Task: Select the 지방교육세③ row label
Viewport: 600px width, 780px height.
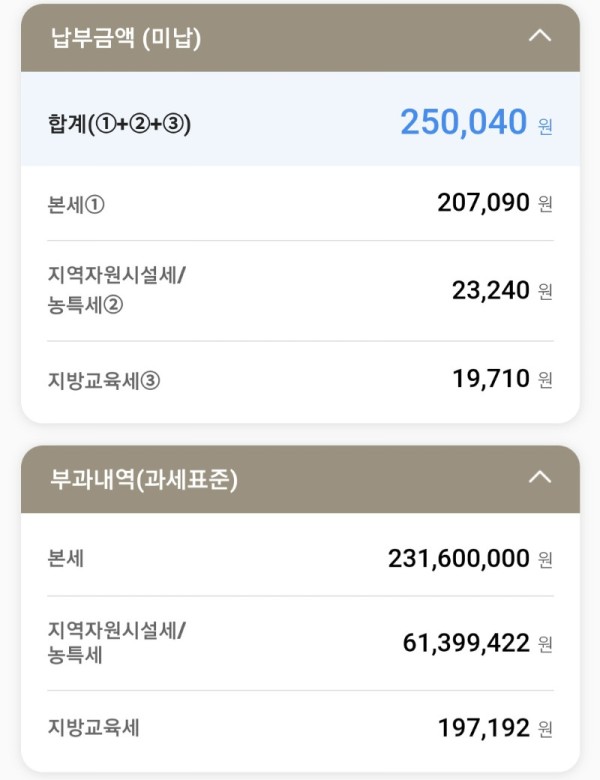Action: pos(103,381)
